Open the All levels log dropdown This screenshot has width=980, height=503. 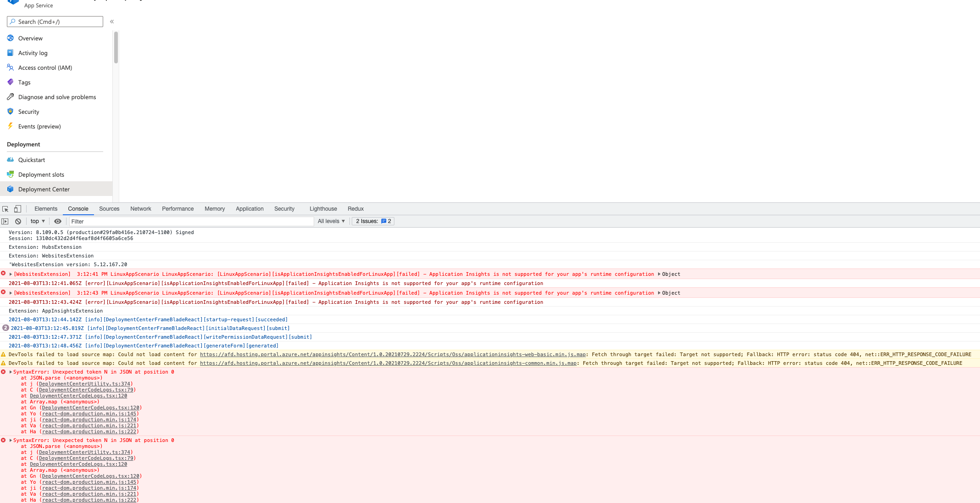pyautogui.click(x=331, y=221)
